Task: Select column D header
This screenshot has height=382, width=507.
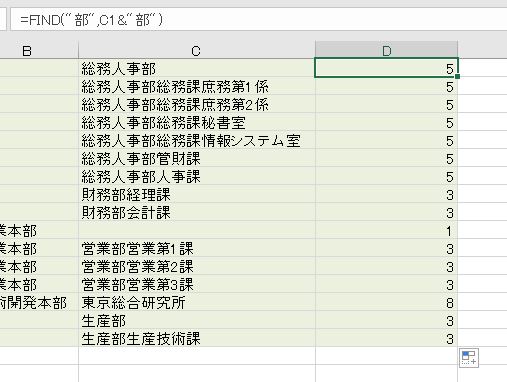Action: click(x=387, y=51)
